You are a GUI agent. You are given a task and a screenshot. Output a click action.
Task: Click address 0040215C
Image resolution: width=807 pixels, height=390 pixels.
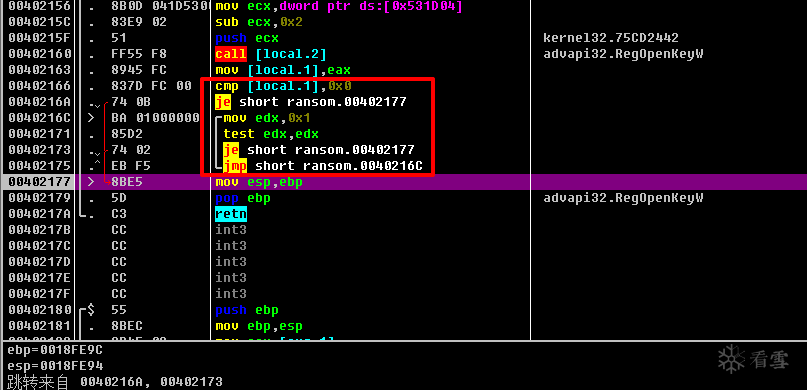(x=40, y=23)
